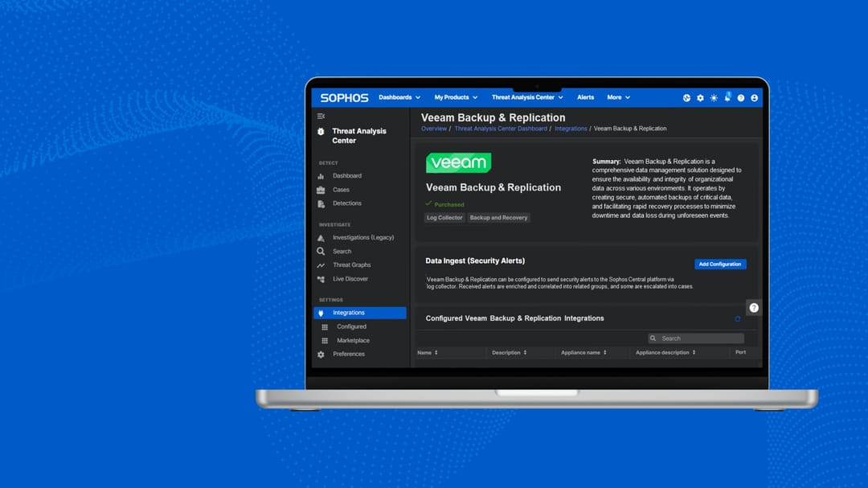Image resolution: width=868 pixels, height=488 pixels.
Task: Open the user account profile icon
Action: click(754, 98)
